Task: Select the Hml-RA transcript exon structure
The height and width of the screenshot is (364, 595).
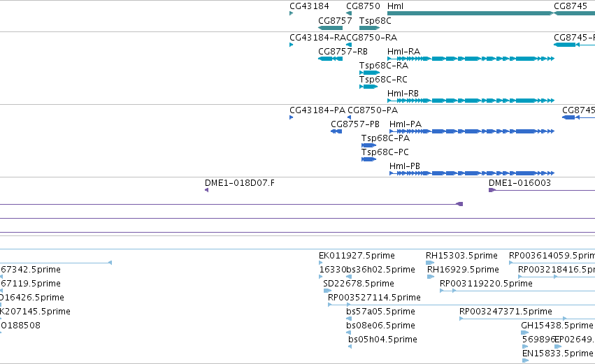Action: click(x=471, y=59)
